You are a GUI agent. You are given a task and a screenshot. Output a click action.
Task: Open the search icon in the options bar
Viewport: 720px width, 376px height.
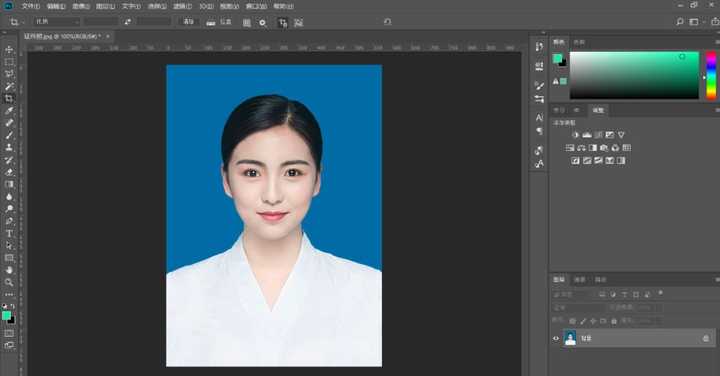[680, 22]
